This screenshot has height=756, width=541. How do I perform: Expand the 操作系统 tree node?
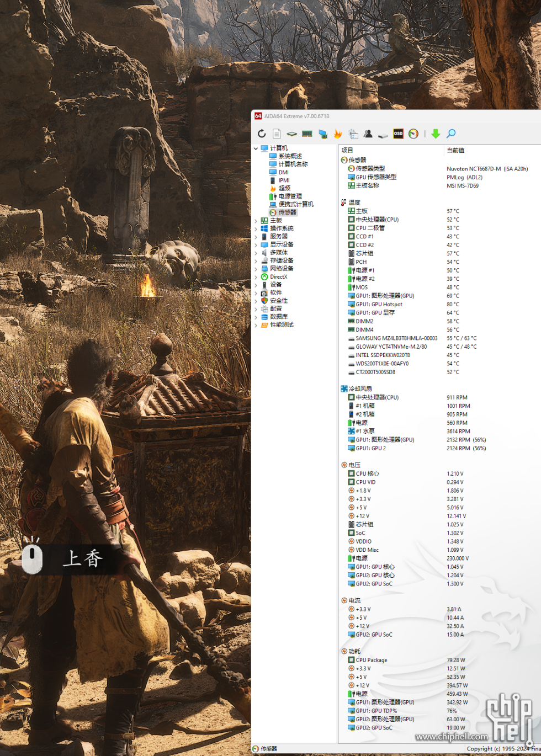(x=256, y=228)
